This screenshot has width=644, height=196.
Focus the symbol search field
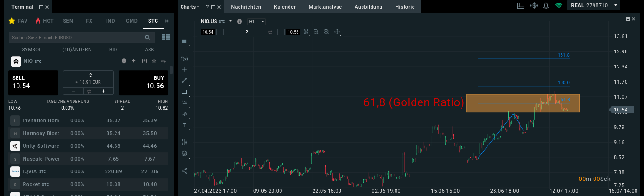click(83, 37)
